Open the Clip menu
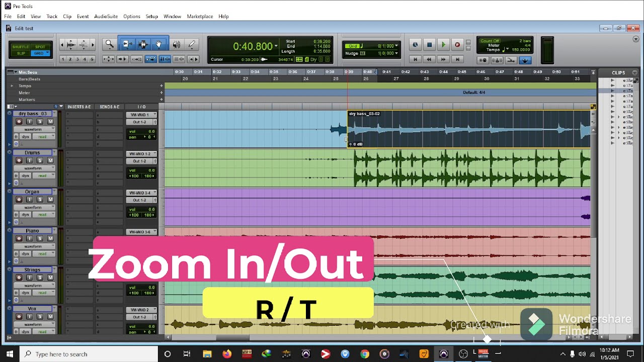Screen dimensions: 644x362 (67, 16)
